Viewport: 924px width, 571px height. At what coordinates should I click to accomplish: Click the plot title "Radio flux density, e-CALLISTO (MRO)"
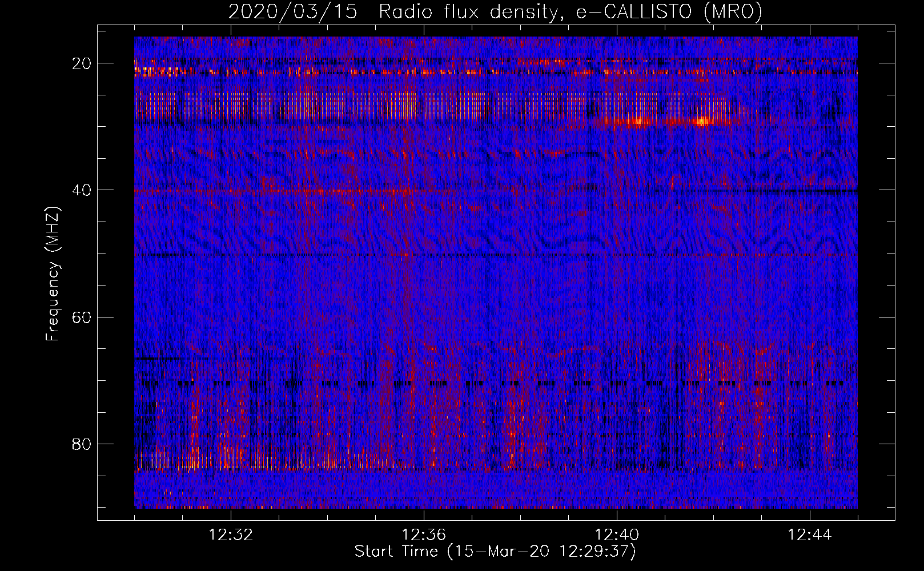point(571,11)
